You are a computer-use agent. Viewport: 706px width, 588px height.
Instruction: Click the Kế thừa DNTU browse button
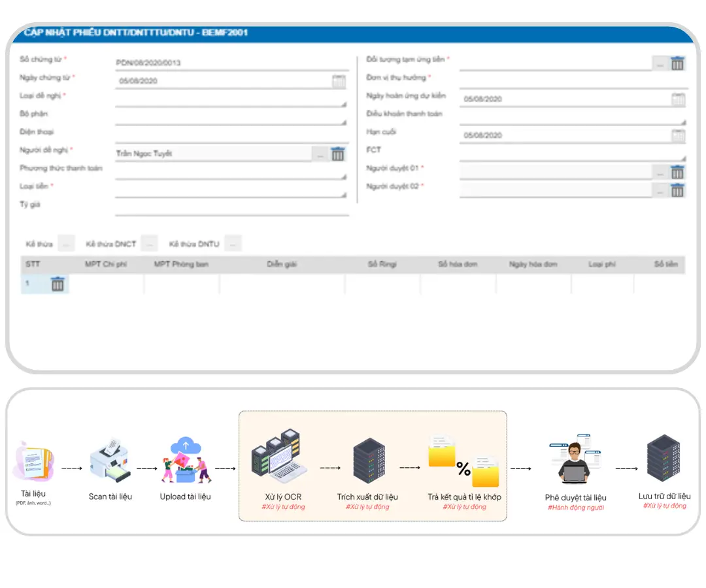coord(233,244)
